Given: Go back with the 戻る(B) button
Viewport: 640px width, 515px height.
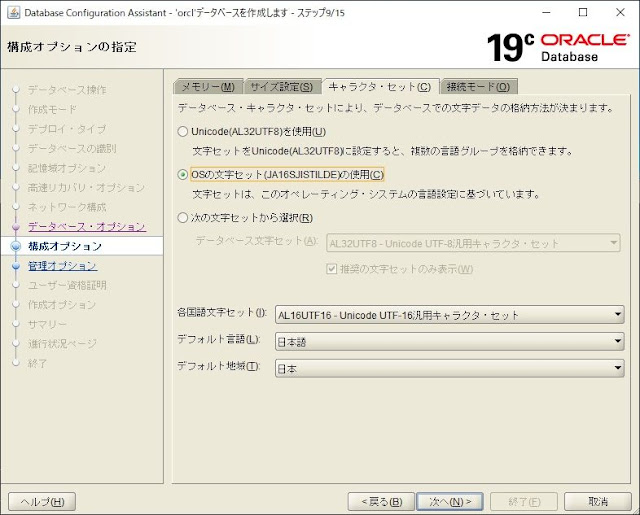Looking at the screenshot, I should (382, 502).
